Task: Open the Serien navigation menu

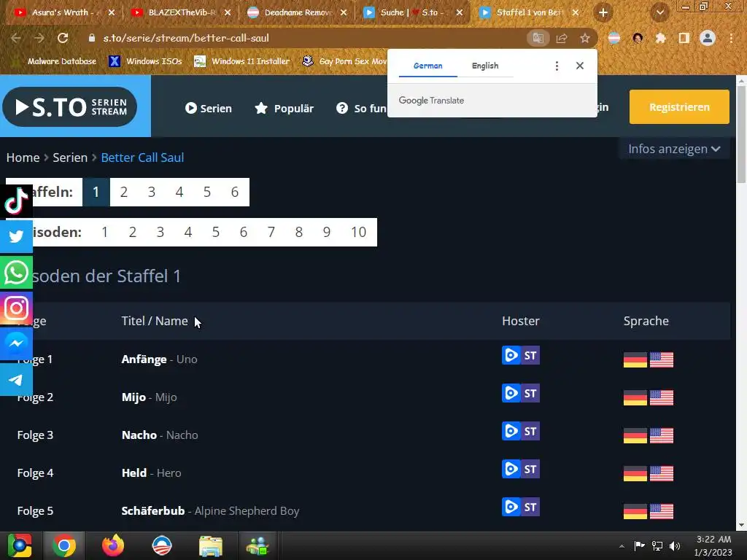Action: point(208,108)
